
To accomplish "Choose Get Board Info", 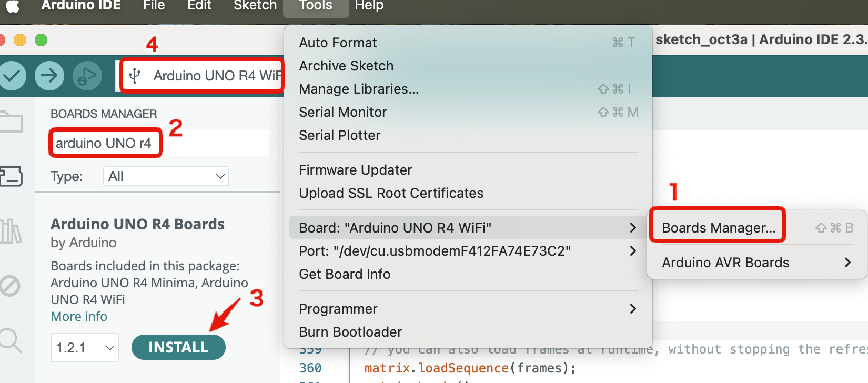I will (468, 274).
